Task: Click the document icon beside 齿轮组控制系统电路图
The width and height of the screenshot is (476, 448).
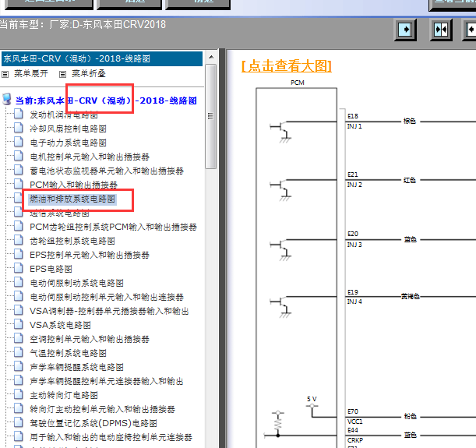Action: click(x=19, y=239)
